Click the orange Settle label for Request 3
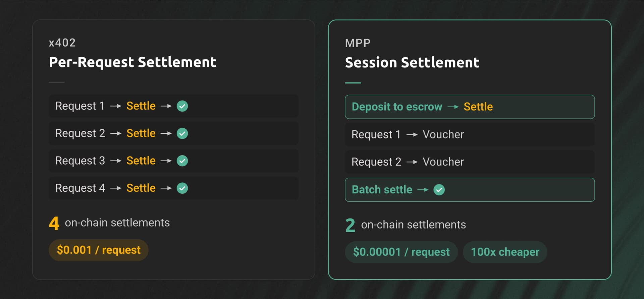The height and width of the screenshot is (299, 644). pyautogui.click(x=141, y=161)
